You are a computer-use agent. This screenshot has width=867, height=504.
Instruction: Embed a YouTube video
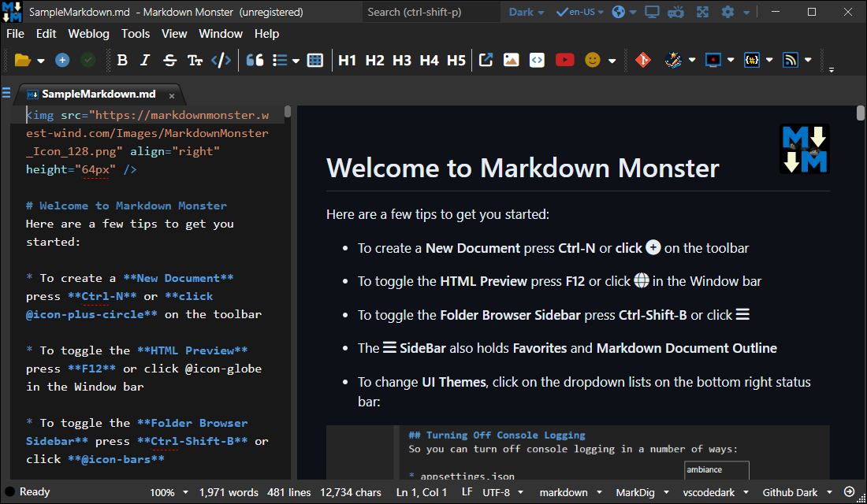pos(564,60)
